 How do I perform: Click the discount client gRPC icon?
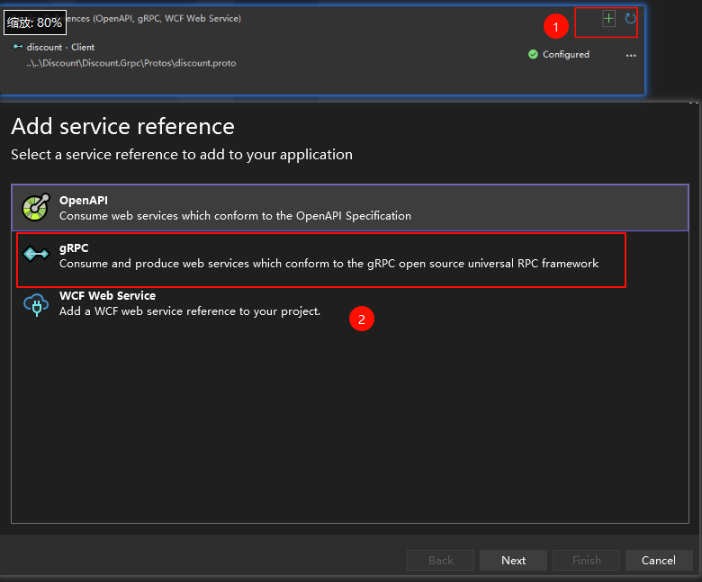pos(18,47)
